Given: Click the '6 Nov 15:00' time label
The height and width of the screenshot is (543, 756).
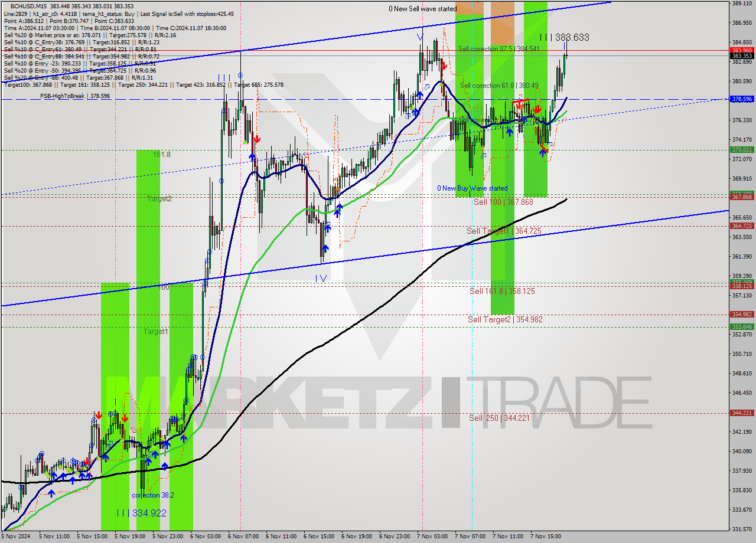Looking at the screenshot, I should 319,537.
